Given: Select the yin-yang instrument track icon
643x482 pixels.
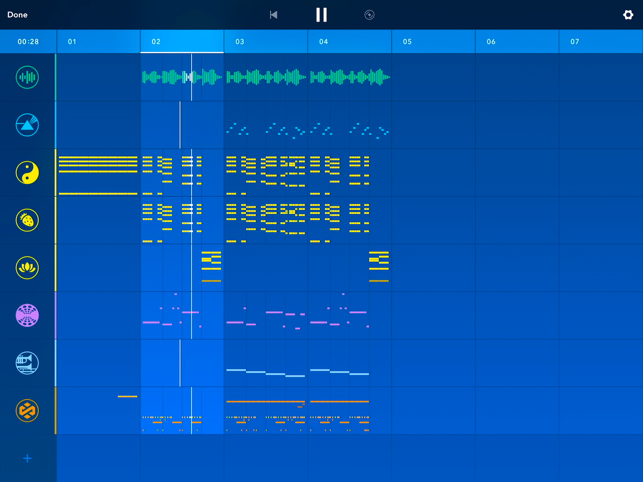Looking at the screenshot, I should tap(27, 172).
